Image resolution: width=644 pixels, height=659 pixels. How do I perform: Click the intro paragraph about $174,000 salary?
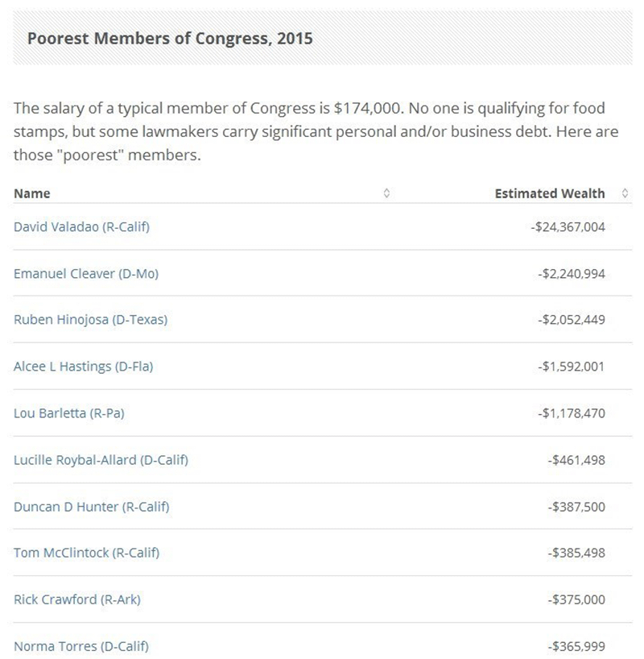coord(314,131)
